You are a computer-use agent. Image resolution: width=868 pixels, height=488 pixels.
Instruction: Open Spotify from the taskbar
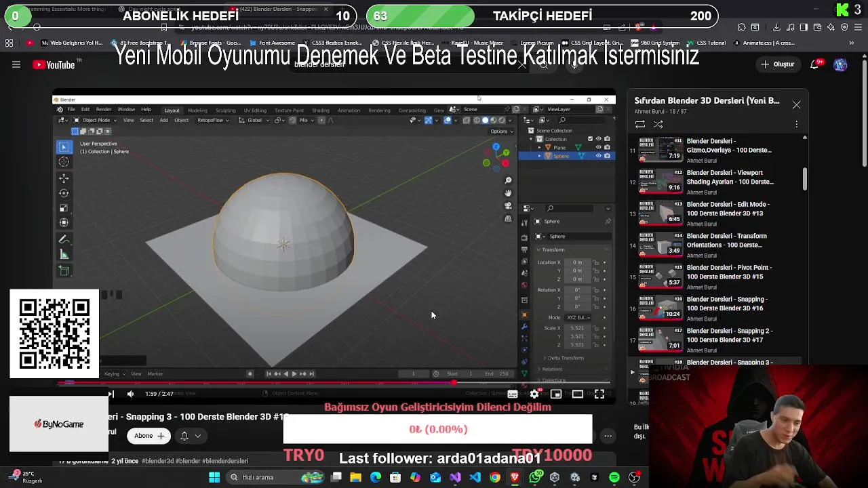(x=614, y=478)
